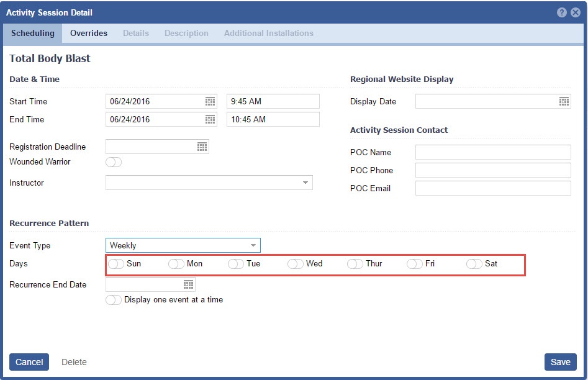
Task: Toggle the Wounded Warrior switch
Action: click(114, 162)
